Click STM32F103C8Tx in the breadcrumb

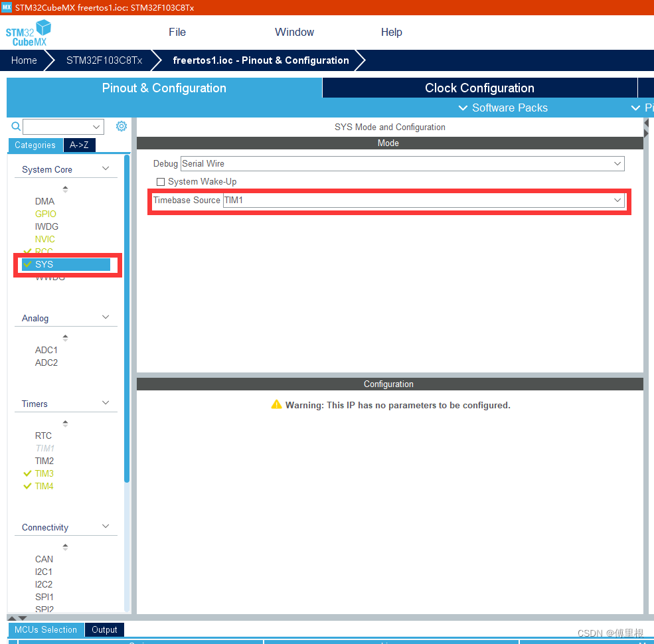coord(104,60)
